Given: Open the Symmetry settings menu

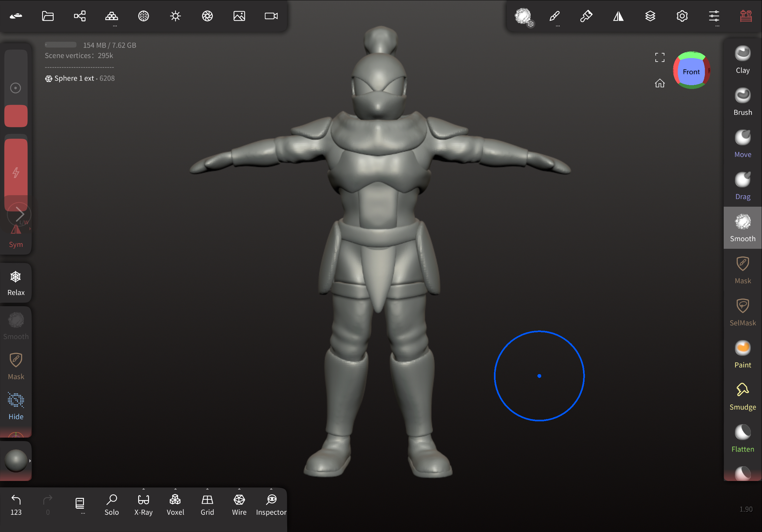Looking at the screenshot, I should click(618, 16).
